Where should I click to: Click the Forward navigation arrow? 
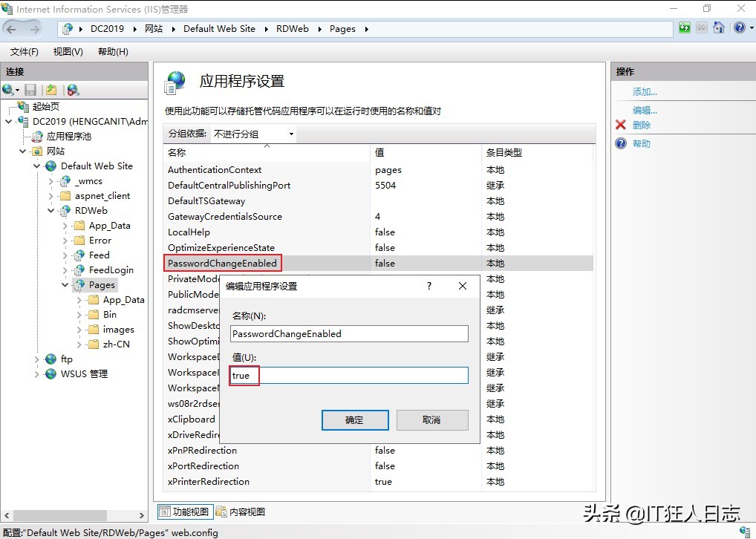click(34, 30)
